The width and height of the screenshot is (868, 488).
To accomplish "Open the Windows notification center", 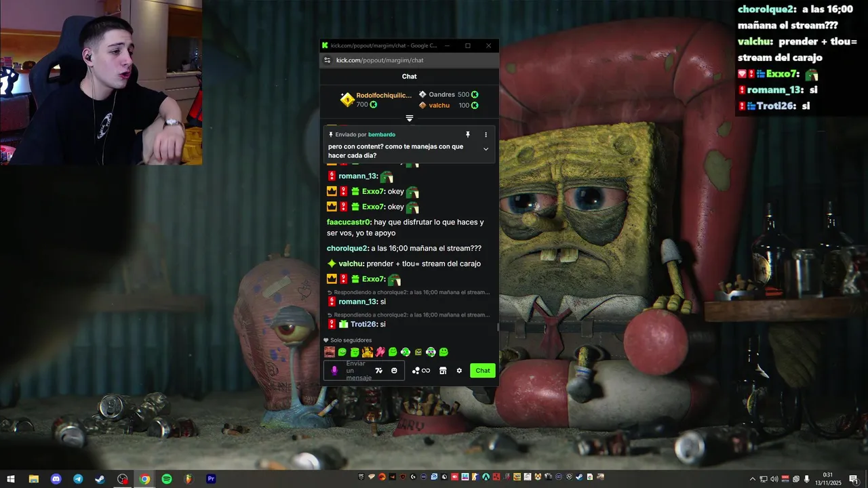I will [x=853, y=479].
